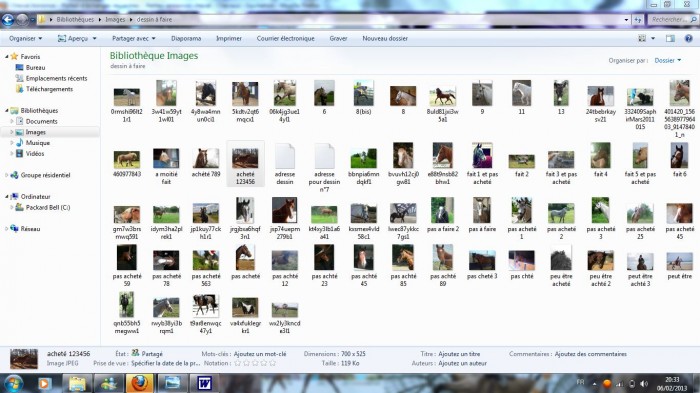Open the Windows Media Player taskbar icon
Viewport: 700px width, 393px height.
(44, 383)
